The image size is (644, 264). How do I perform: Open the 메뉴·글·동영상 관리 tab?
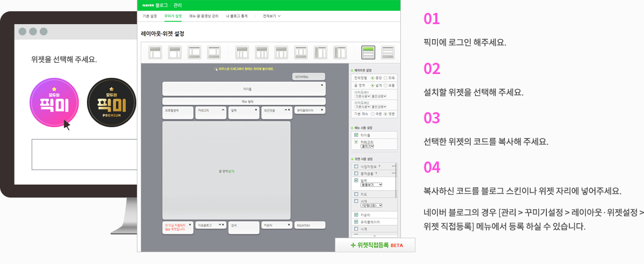click(x=204, y=16)
